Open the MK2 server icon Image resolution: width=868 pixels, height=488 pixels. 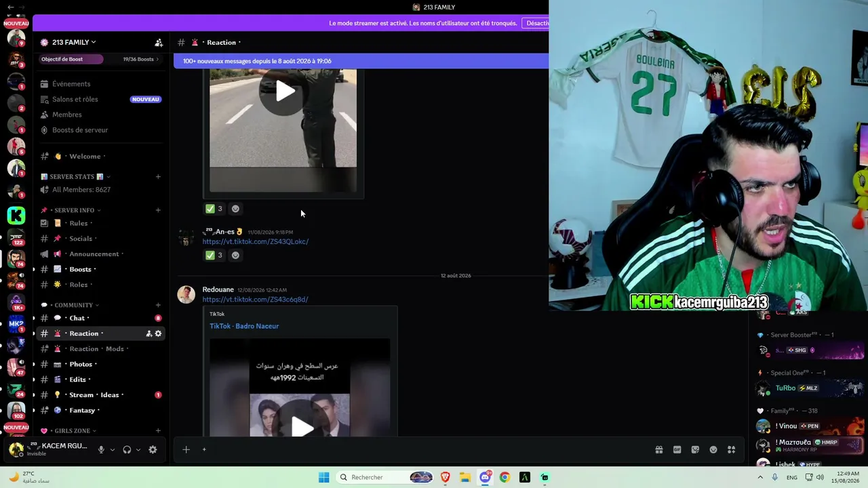click(16, 324)
